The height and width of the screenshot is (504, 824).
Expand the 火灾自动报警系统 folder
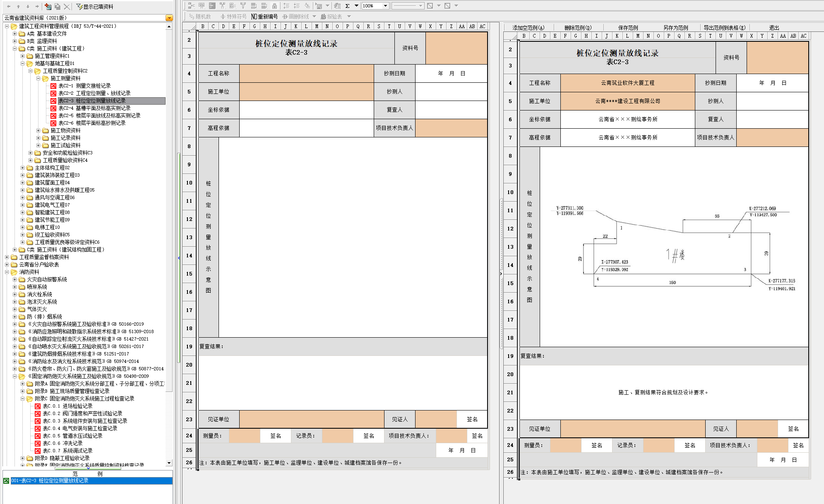click(x=15, y=279)
